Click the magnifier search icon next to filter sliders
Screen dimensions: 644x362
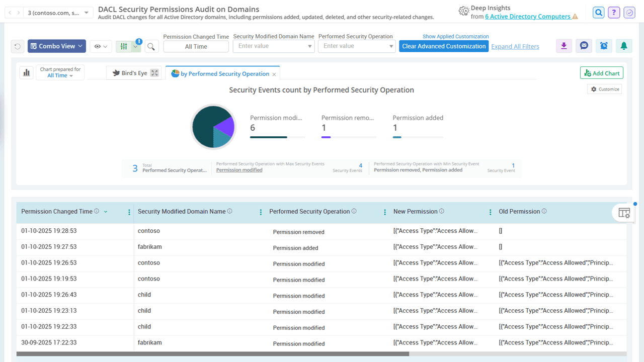(x=151, y=47)
